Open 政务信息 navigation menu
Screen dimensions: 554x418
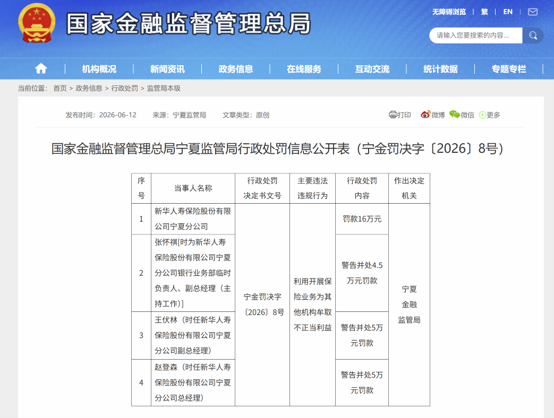pyautogui.click(x=236, y=69)
